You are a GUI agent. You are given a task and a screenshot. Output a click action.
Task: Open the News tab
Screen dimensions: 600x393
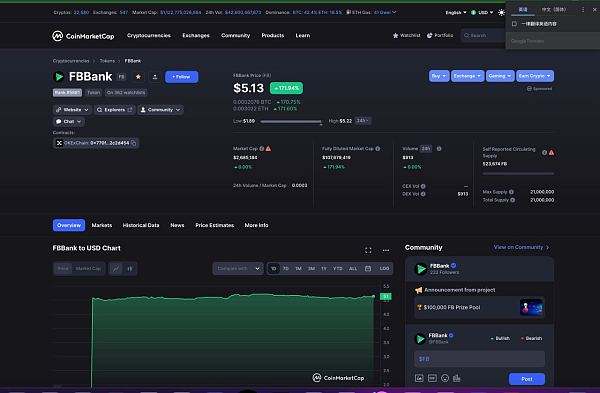point(177,225)
